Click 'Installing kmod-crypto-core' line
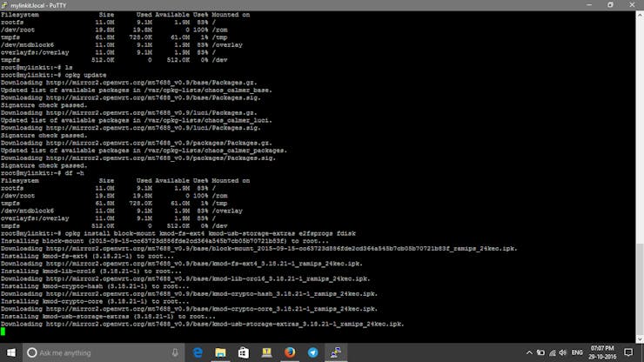 pos(95,301)
